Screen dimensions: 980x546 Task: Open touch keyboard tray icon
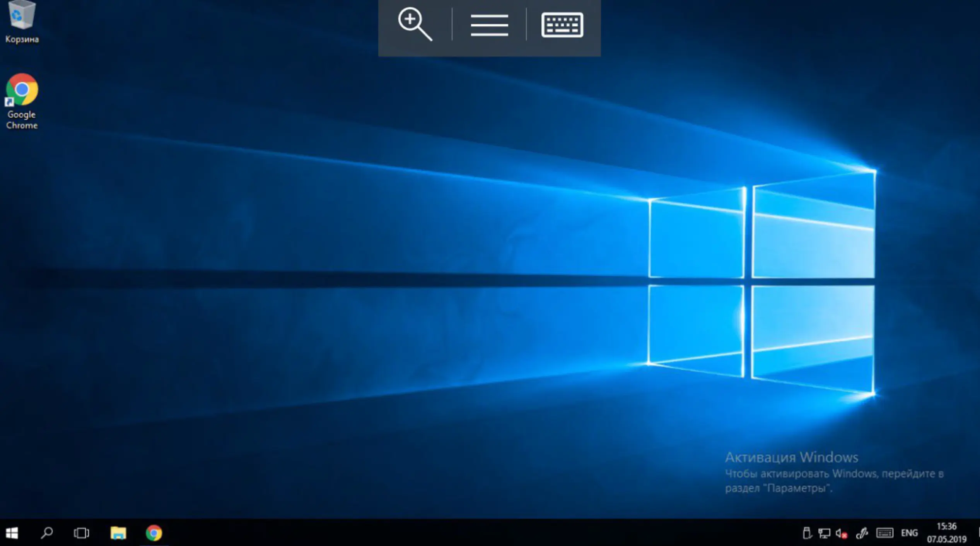click(884, 533)
